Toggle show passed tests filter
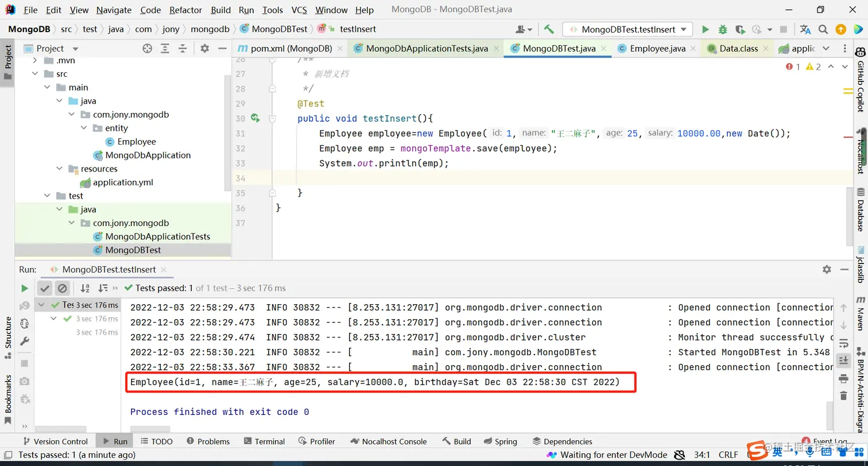868x466 pixels. pos(45,288)
